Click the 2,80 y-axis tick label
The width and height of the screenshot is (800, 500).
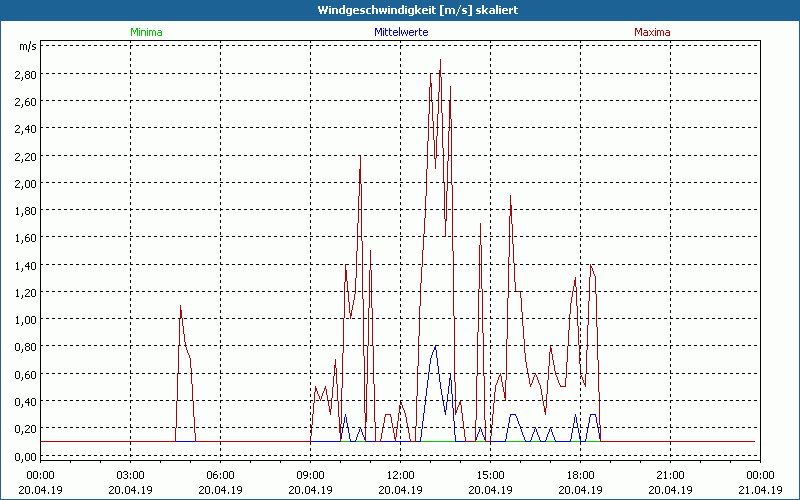26,74
